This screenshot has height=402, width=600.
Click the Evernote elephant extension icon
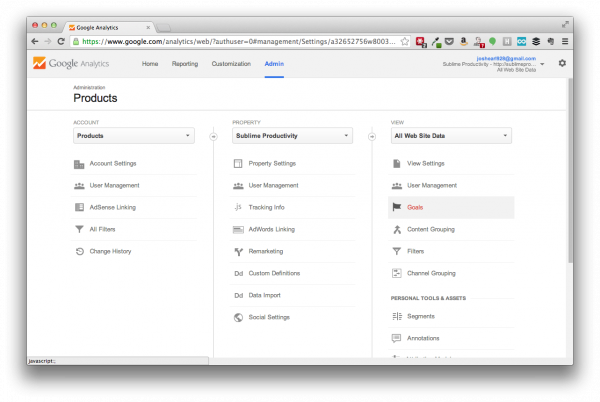[x=551, y=41]
